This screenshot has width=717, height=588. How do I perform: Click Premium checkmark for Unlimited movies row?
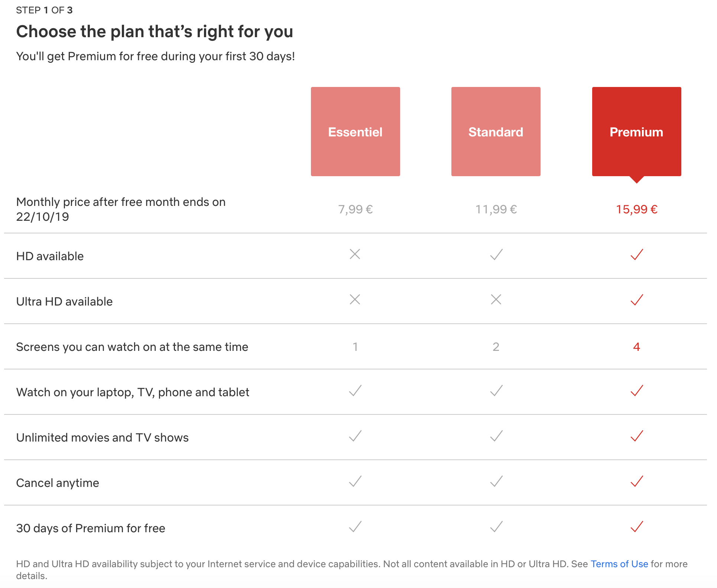click(x=637, y=436)
